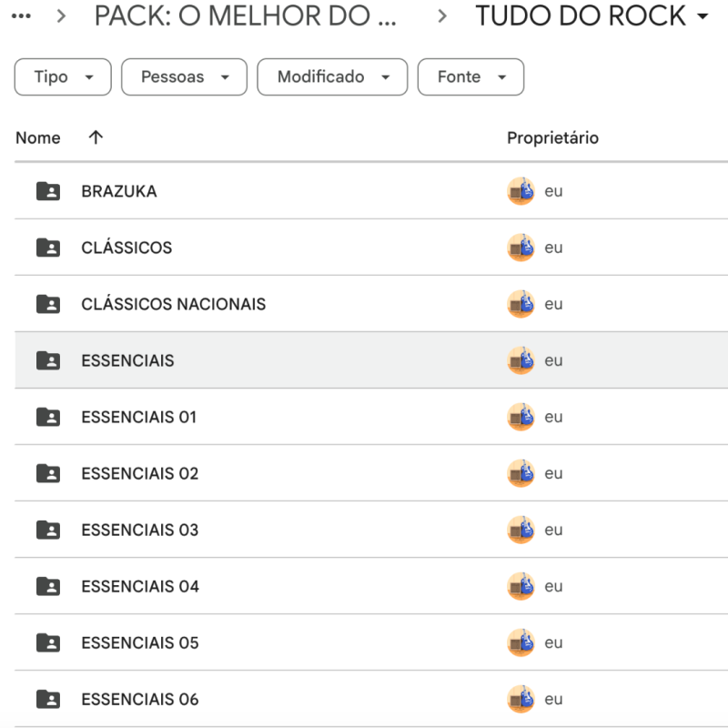The image size is (728, 728).
Task: Open the Fonte filter dropdown
Action: click(470, 77)
